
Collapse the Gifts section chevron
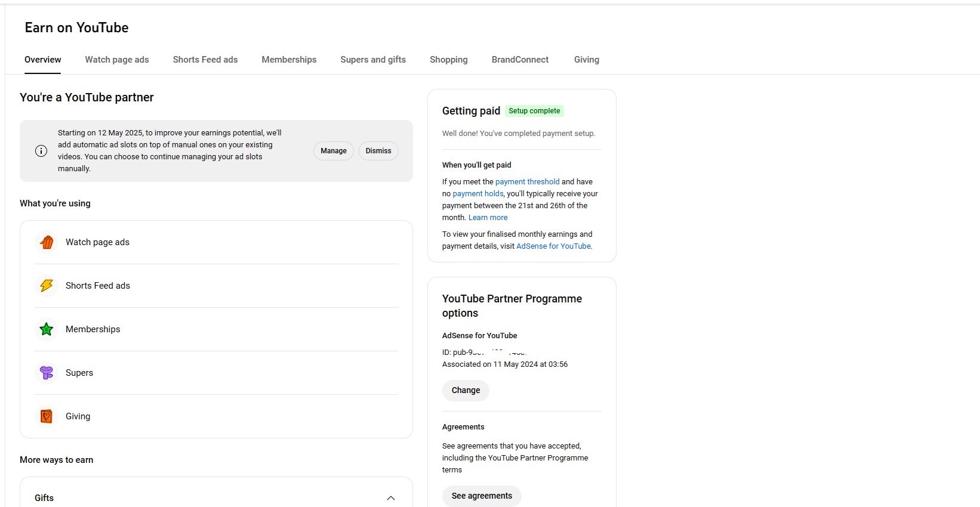coord(391,498)
